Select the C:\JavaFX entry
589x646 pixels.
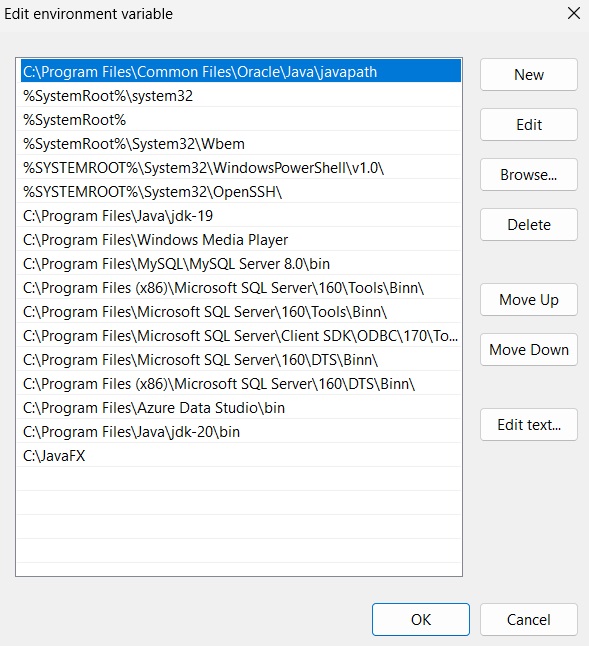click(x=241, y=455)
